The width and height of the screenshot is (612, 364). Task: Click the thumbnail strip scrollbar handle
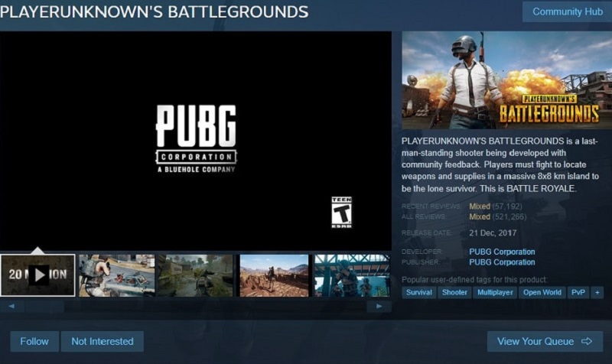45,306
